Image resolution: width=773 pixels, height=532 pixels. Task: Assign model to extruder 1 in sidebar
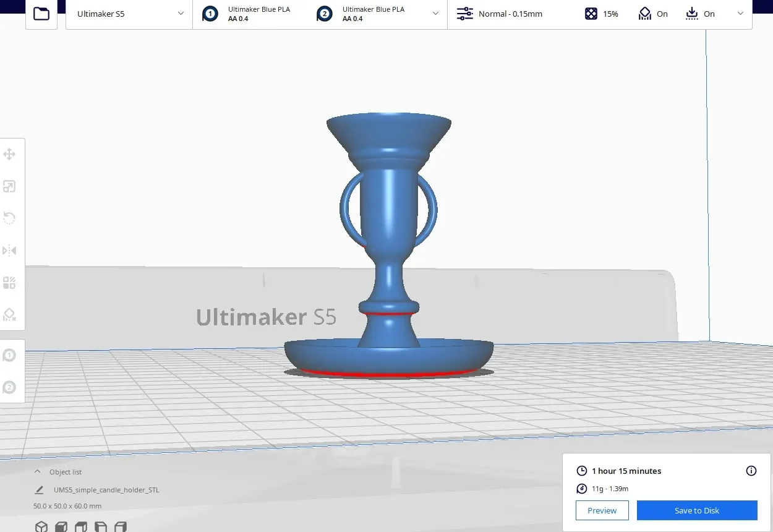[x=9, y=356]
